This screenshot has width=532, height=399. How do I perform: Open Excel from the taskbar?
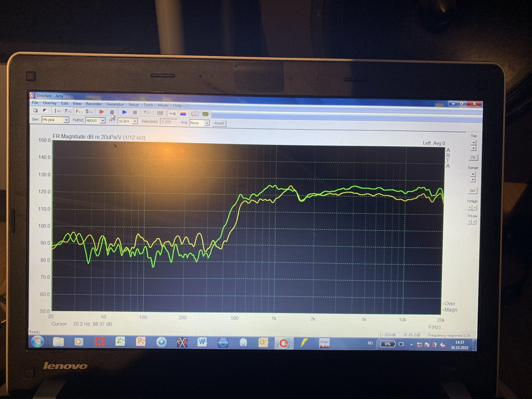(120, 342)
